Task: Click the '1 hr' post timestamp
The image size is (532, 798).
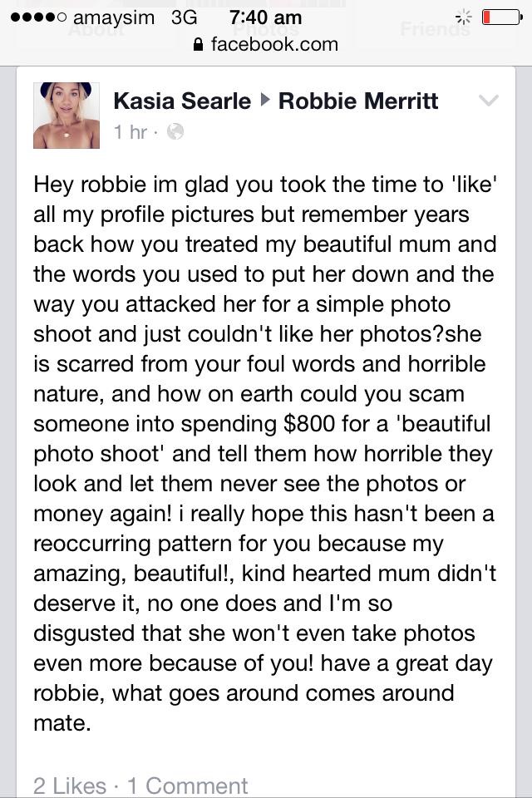Action: click(130, 131)
